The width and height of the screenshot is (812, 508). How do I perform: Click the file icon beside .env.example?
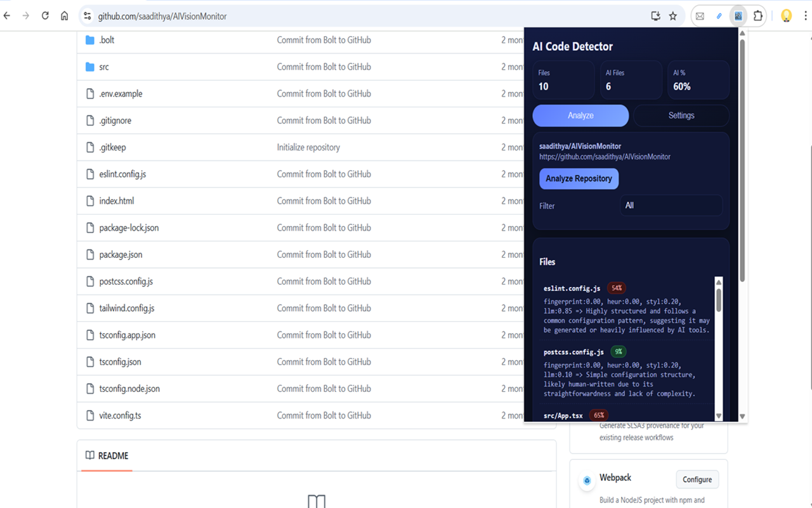(x=90, y=93)
